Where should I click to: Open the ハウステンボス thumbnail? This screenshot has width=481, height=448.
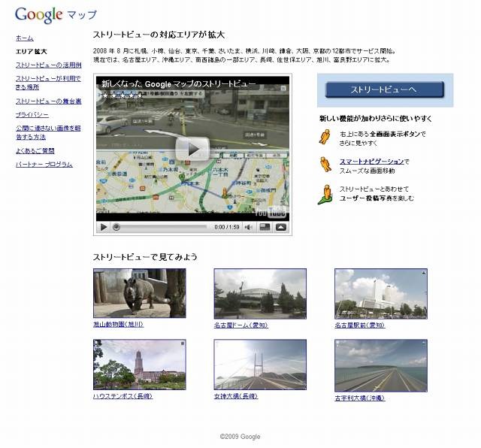(x=140, y=365)
